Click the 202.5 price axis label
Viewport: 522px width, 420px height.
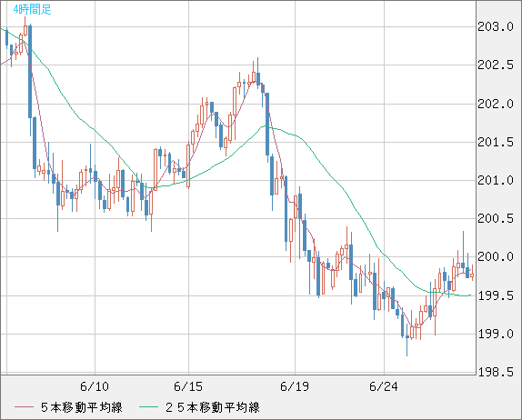tap(496, 65)
